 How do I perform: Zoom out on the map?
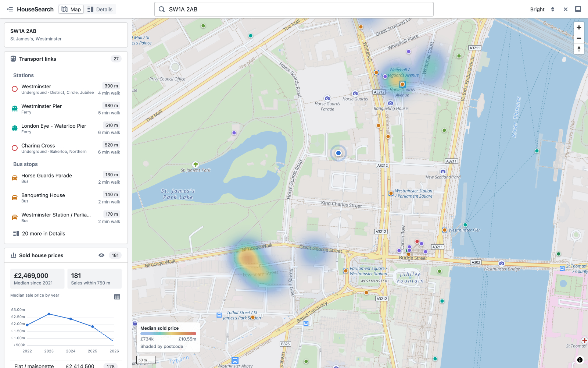pos(579,38)
